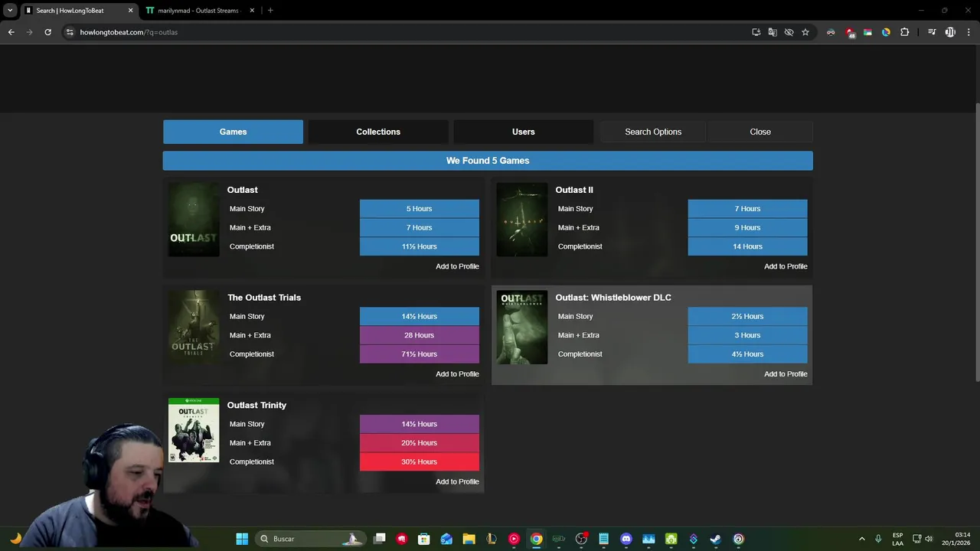Open File Explorer from the taskbar
The image size is (980, 551).
[469, 539]
